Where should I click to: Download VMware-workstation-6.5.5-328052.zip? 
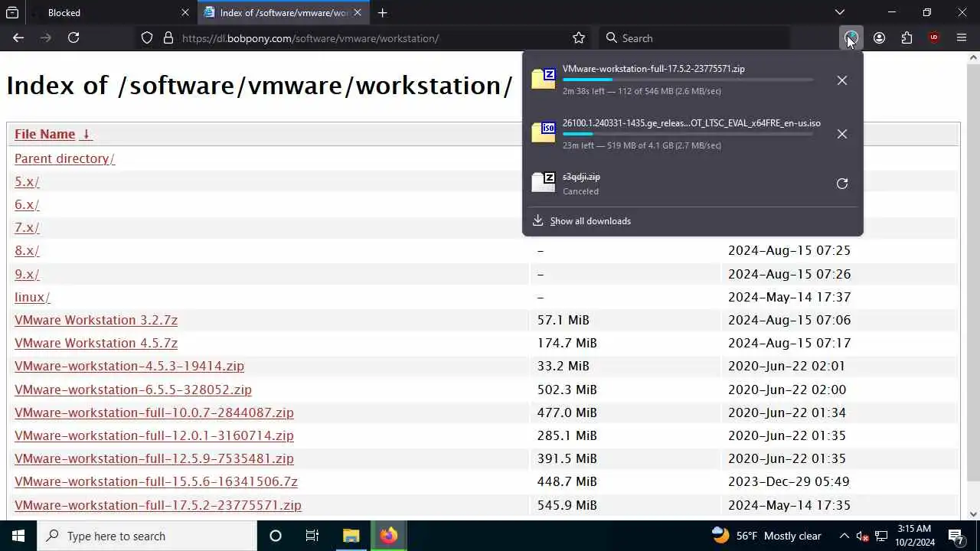(x=133, y=390)
